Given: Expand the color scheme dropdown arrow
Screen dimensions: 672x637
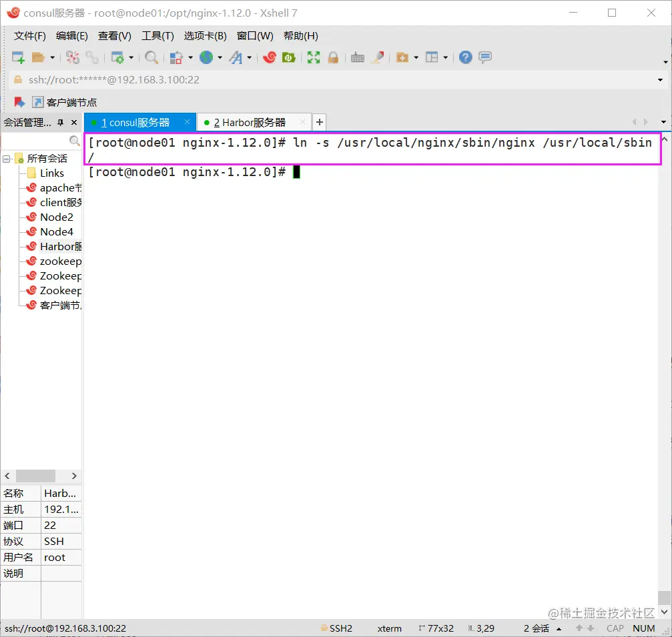Looking at the screenshot, I should tap(190, 57).
